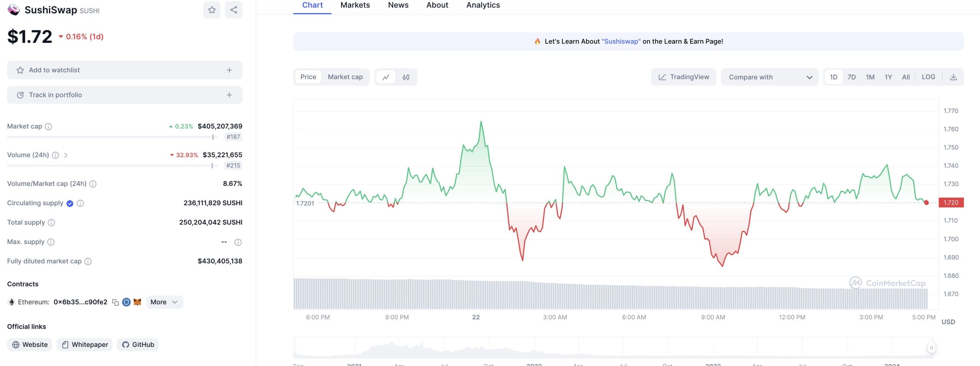Toggle LOG scale on the chart
This screenshot has width=980, height=366.
pyautogui.click(x=928, y=77)
